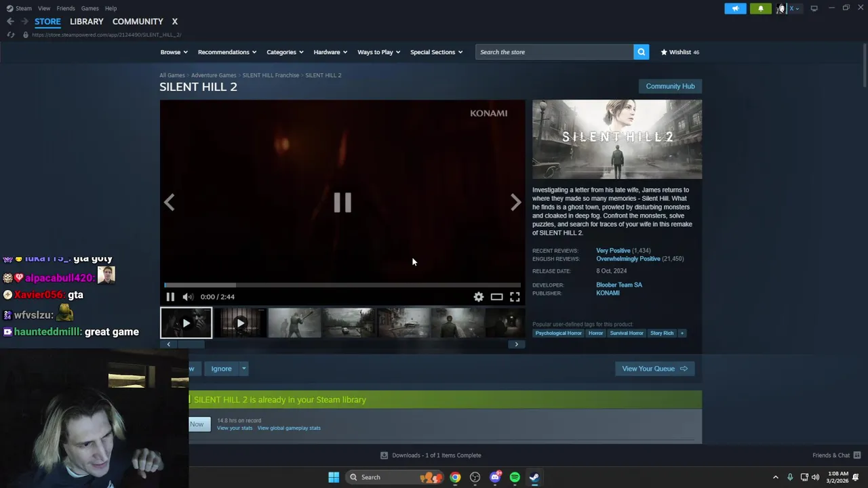Image resolution: width=868 pixels, height=488 pixels.
Task: Open OBS Studio from the taskbar
Action: 475,477
